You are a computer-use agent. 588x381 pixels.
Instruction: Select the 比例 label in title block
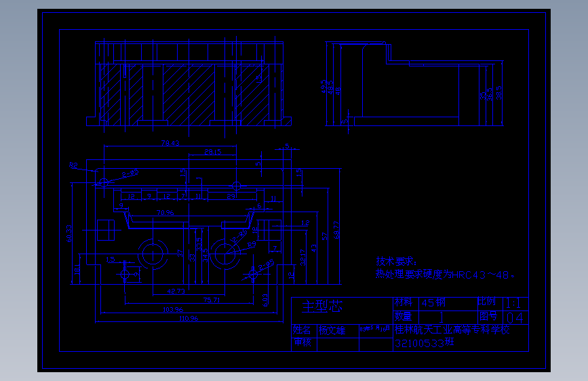[487, 302]
